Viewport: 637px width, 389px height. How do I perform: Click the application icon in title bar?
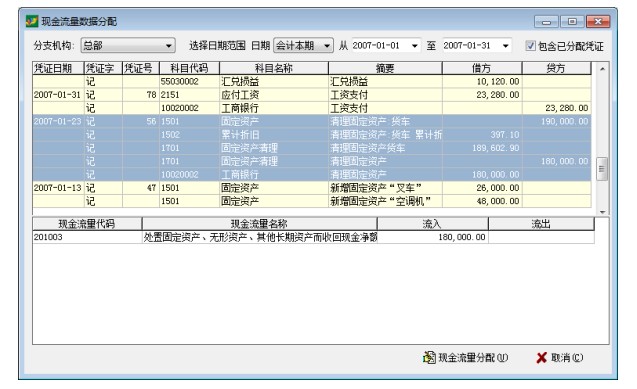(32, 21)
